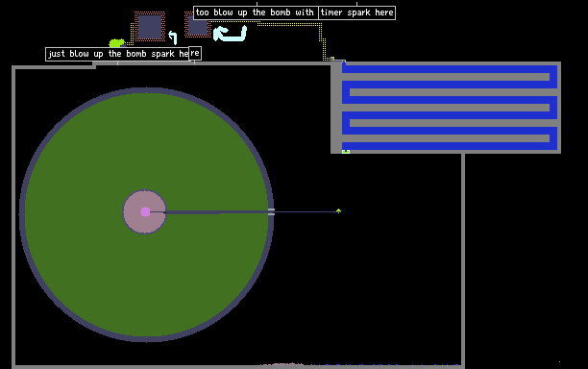The height and width of the screenshot is (369, 588).
Task: Click the bright pink center of the bomb
Action: pyautogui.click(x=145, y=211)
